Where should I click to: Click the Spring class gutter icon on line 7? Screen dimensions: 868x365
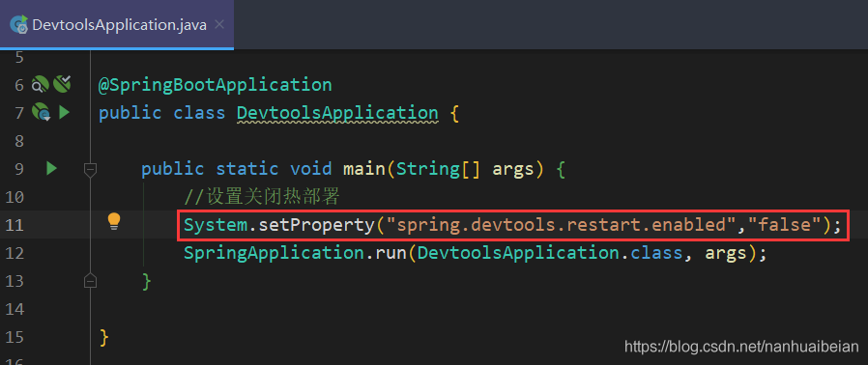[x=41, y=112]
